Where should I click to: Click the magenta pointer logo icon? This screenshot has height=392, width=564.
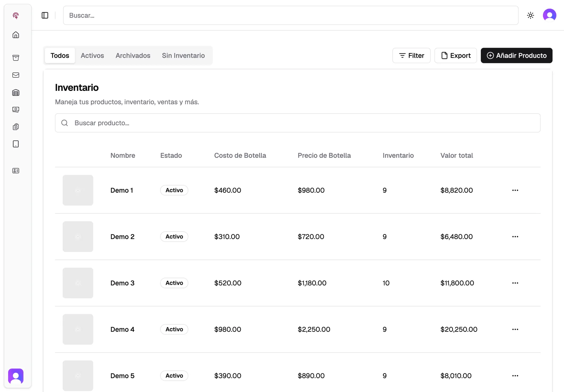(x=16, y=16)
